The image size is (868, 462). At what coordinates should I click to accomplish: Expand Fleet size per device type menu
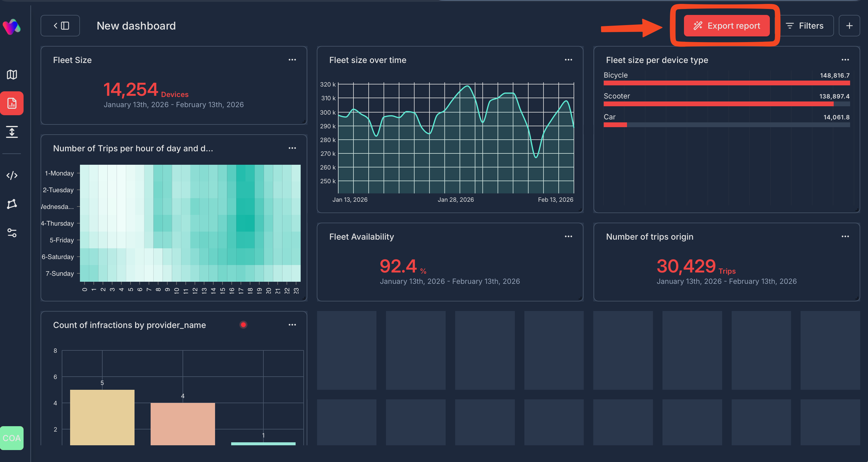pyautogui.click(x=845, y=60)
